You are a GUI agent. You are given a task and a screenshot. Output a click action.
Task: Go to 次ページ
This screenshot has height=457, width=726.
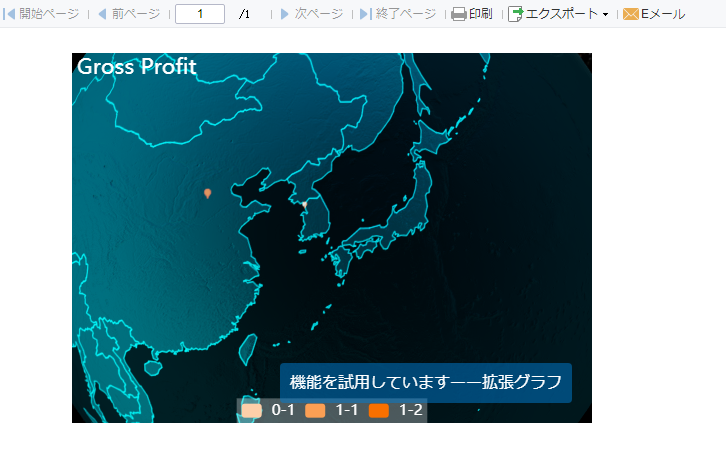[319, 14]
